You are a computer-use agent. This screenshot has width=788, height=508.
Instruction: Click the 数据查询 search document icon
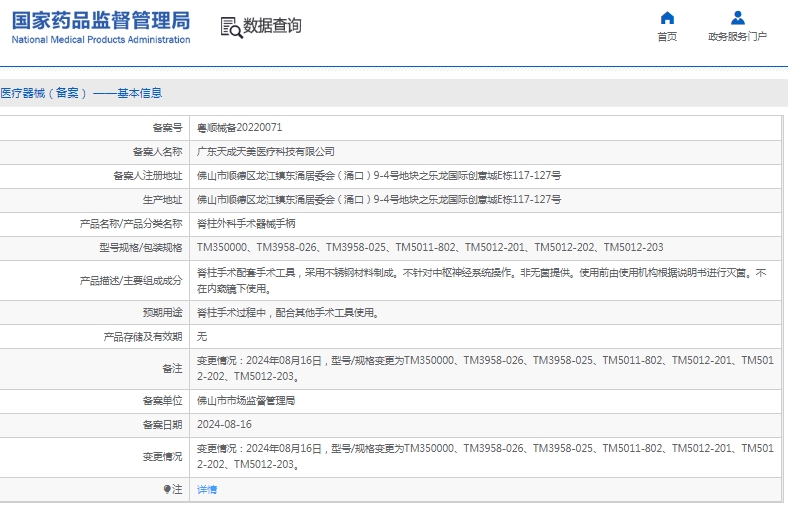231,27
